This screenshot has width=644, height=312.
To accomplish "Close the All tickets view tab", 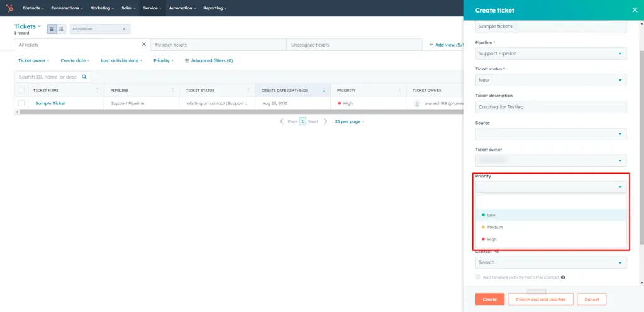I will click(x=144, y=44).
